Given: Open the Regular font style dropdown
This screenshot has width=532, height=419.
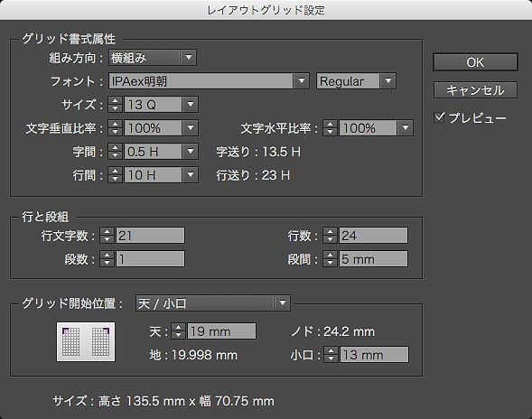Looking at the screenshot, I should 356,81.
